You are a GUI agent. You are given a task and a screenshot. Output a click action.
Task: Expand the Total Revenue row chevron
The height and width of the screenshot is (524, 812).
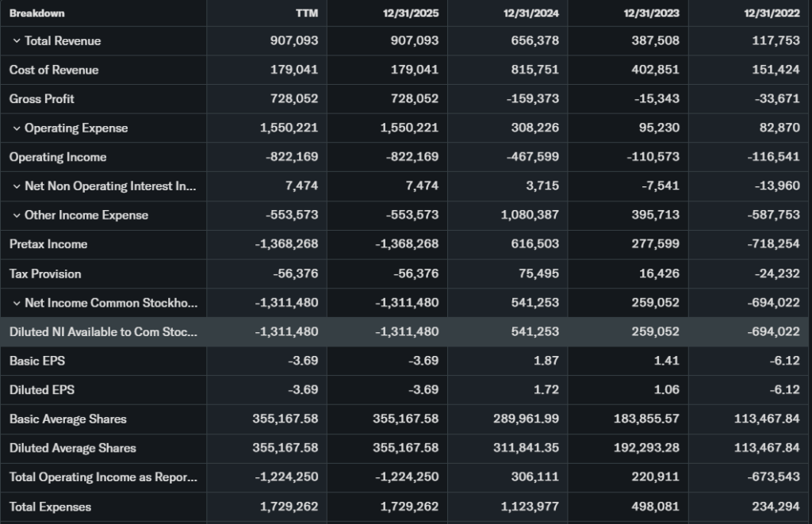[x=16, y=41]
